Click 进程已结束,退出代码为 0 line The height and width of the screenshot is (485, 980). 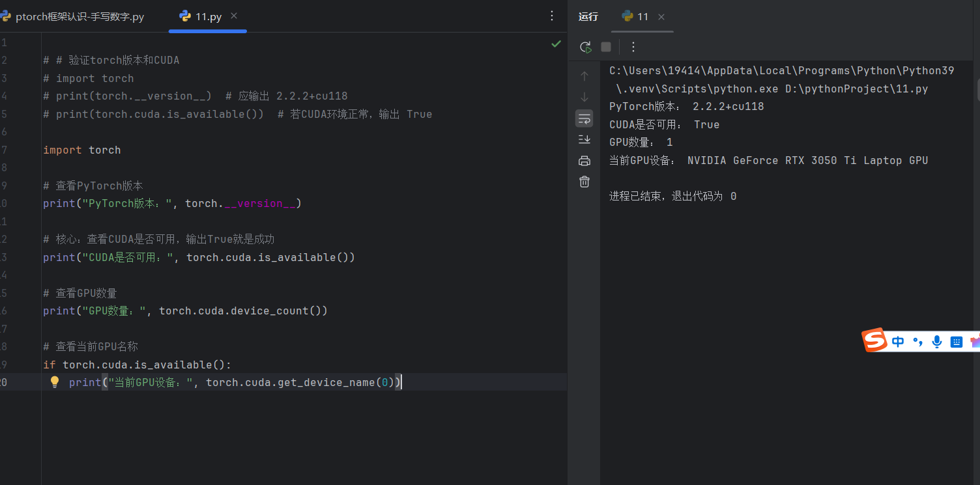pos(673,196)
